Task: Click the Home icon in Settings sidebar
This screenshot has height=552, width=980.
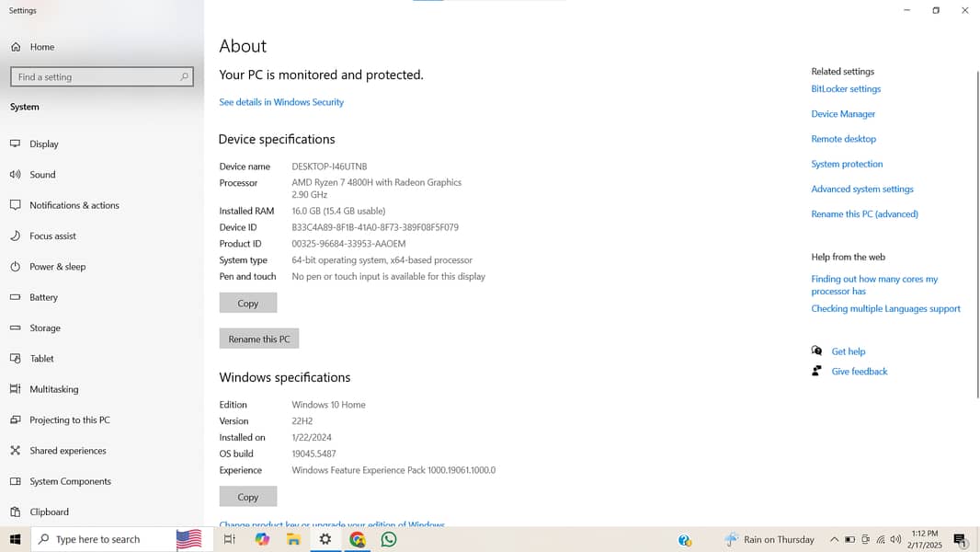Action: coord(16,47)
